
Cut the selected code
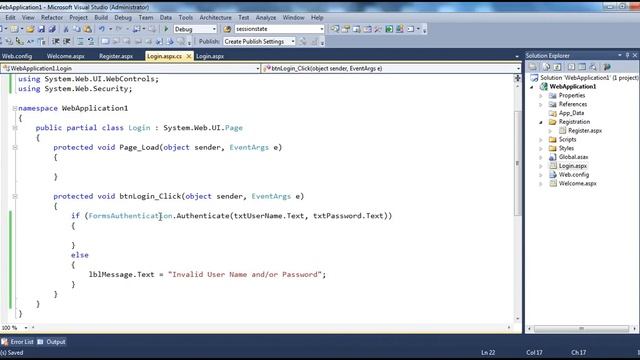coord(65,29)
